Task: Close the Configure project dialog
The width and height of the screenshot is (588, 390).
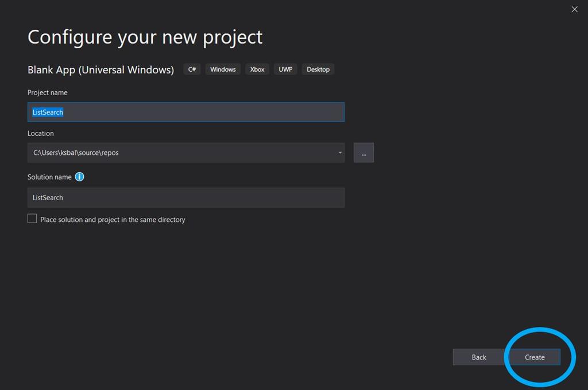Action: click(574, 9)
